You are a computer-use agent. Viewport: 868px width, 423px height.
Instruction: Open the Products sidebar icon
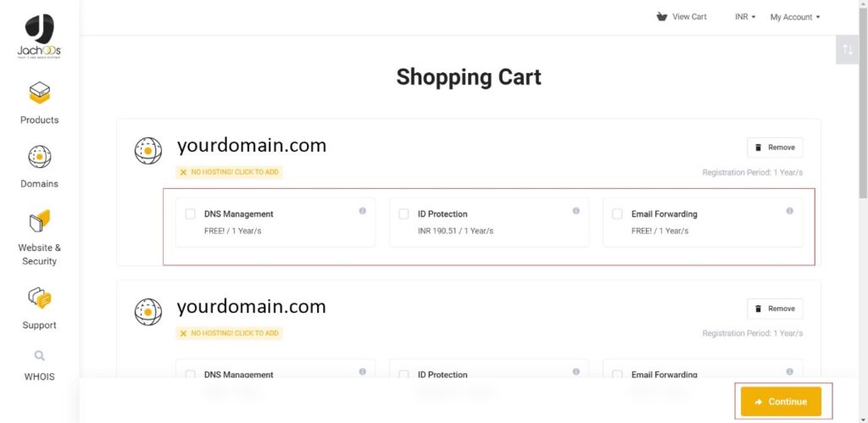point(39,92)
